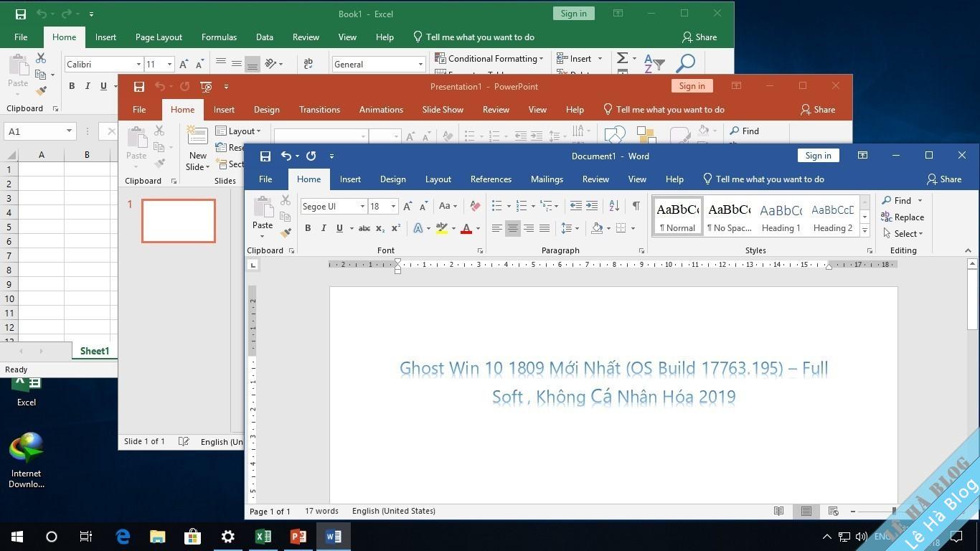This screenshot has width=980, height=551.
Task: Click the Save icon in Word title bar
Action: point(265,156)
